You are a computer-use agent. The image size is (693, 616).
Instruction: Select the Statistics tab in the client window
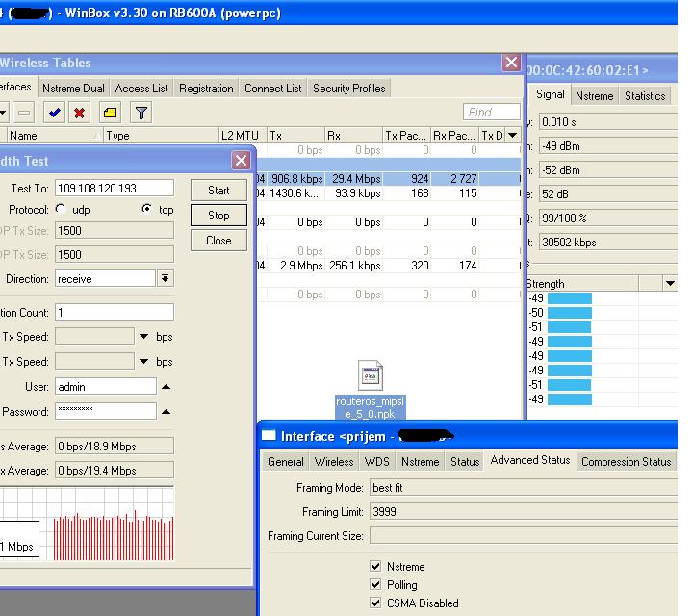pos(645,96)
